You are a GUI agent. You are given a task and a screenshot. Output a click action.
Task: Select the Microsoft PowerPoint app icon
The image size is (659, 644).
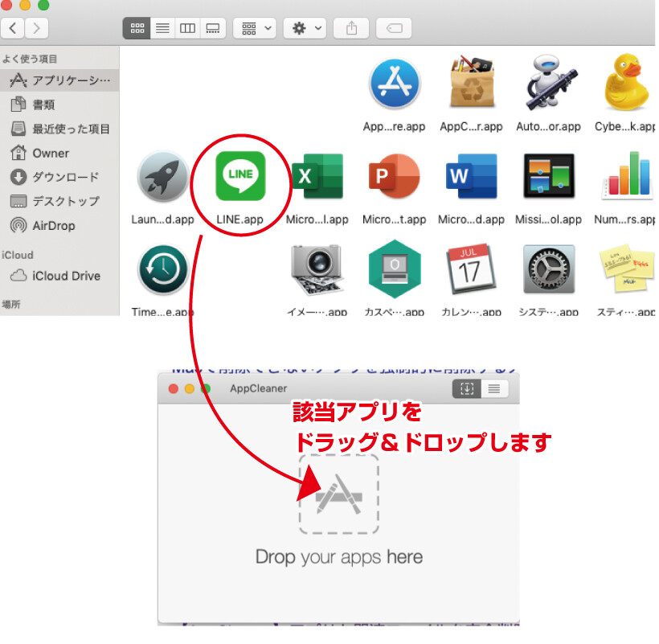[394, 177]
